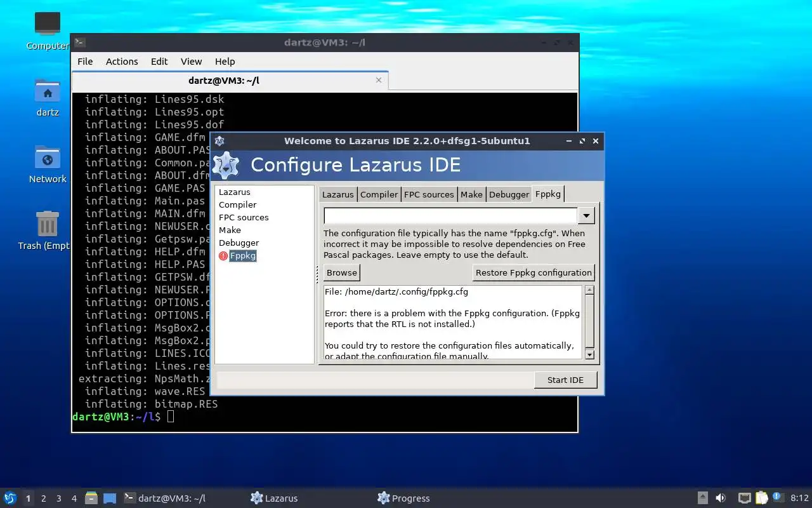Switch to the Compiler tab
812x508 pixels.
click(379, 195)
